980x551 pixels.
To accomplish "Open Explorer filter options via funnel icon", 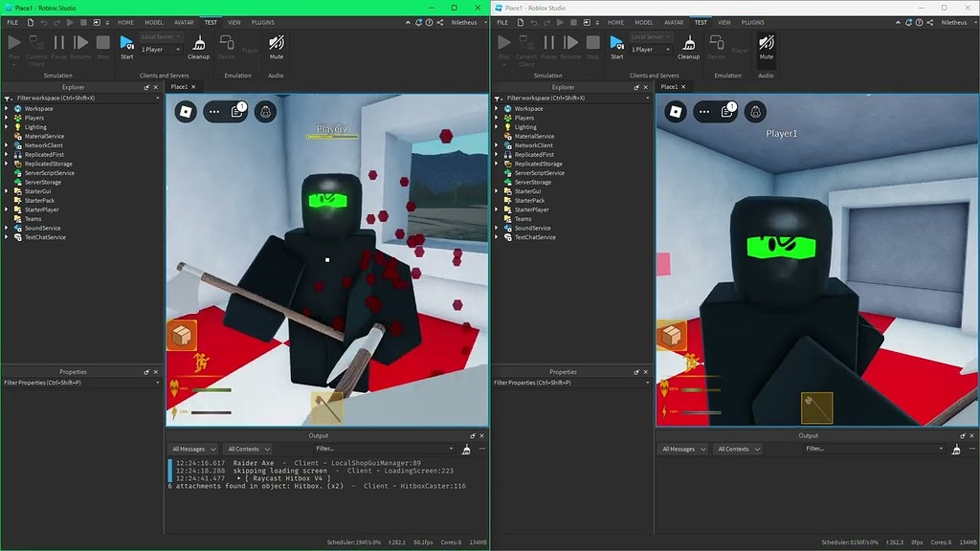I will point(6,99).
